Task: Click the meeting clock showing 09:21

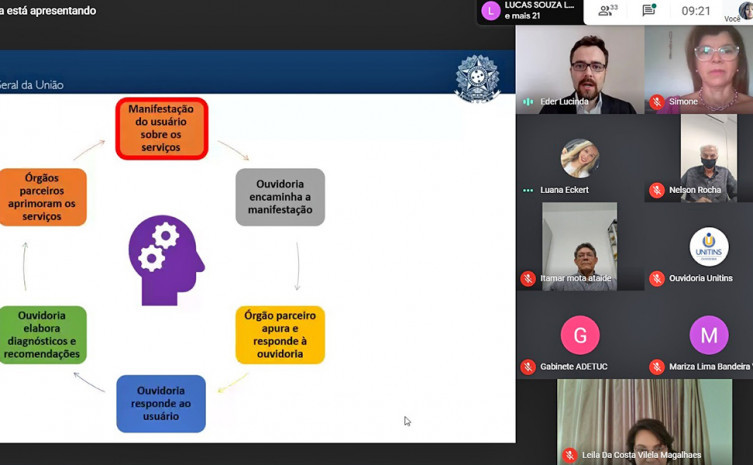Action: 696,11
